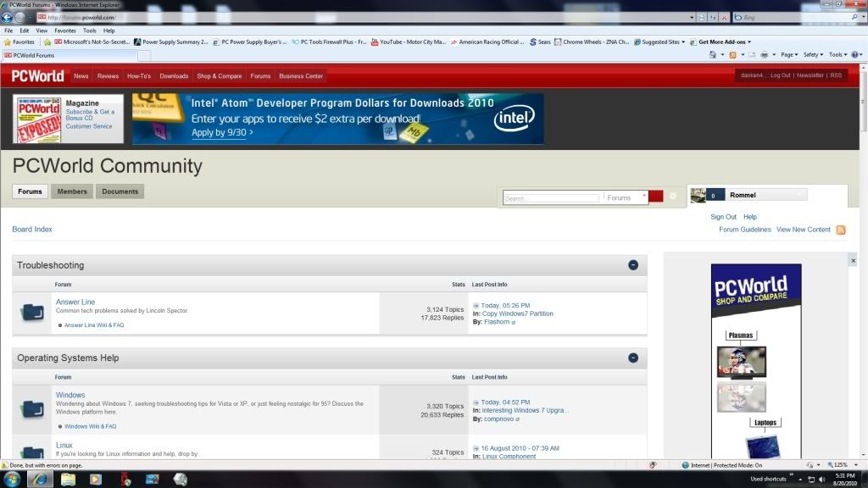This screenshot has height=488, width=868.
Task: Click in the forum Search input field
Action: tap(551, 197)
